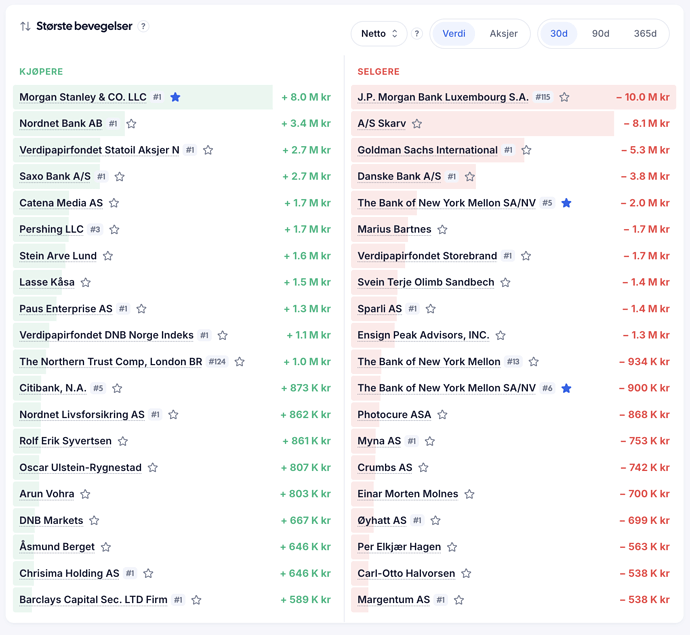
Task: Open Øyhatt AS link
Action: click(x=382, y=521)
